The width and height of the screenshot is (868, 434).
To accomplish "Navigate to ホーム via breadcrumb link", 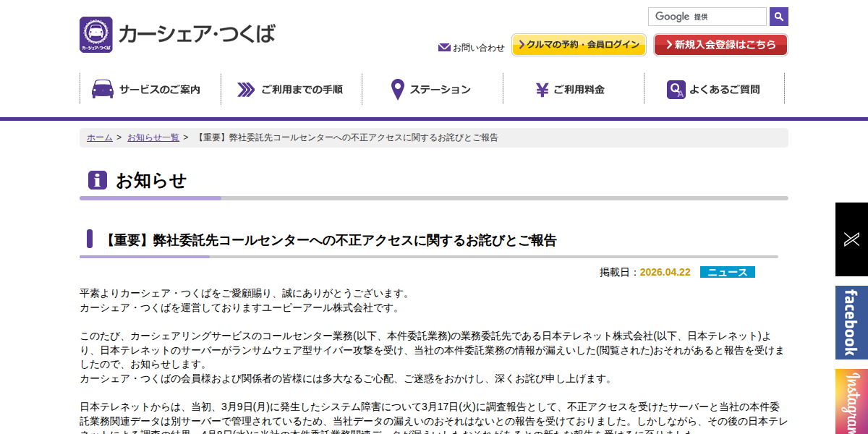I will pos(98,137).
